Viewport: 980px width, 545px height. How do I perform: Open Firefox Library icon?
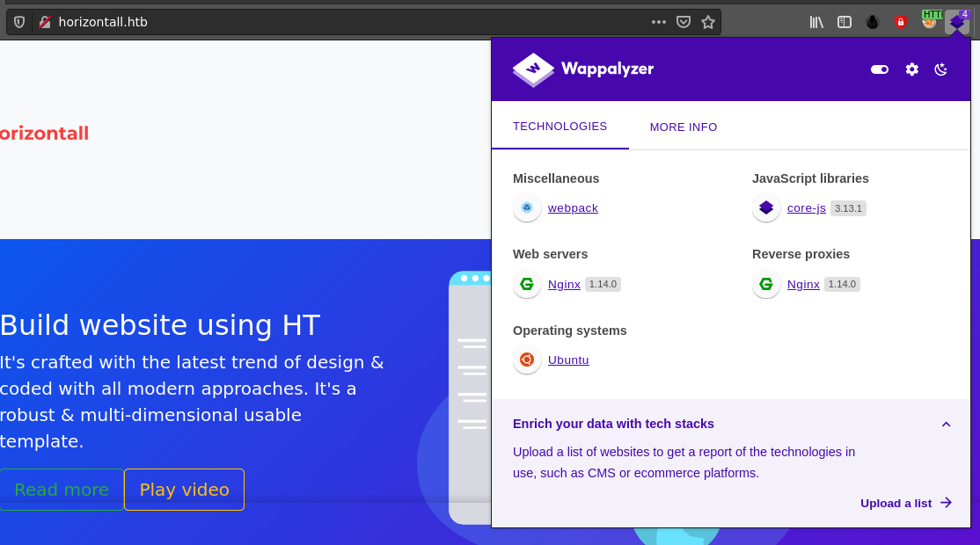pyautogui.click(x=816, y=22)
